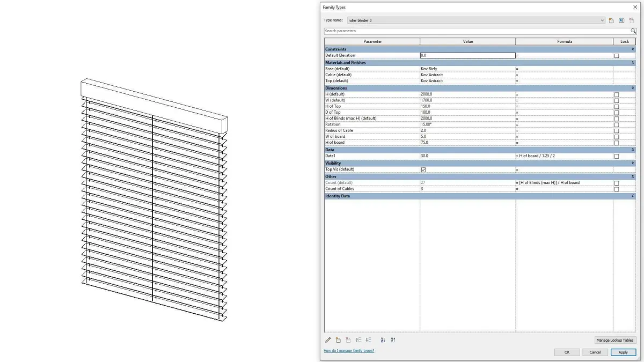644x362 pixels.
Task: Click the Manage Lookup Tables button
Action: click(x=615, y=340)
